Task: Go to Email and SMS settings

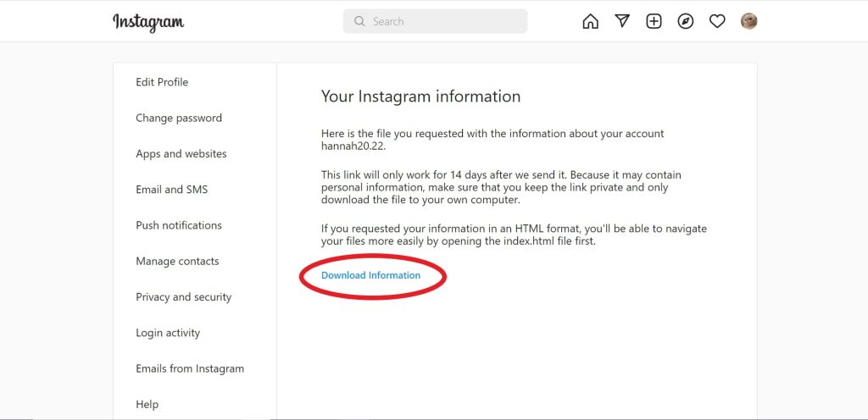Action: [171, 190]
